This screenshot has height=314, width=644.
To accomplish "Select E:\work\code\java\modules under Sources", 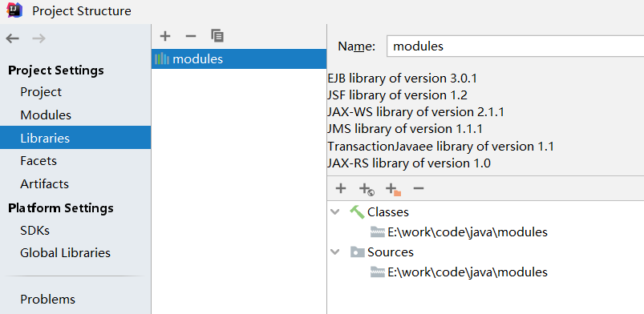I will [468, 272].
